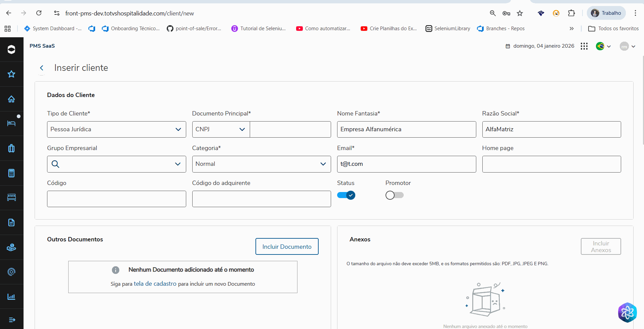644x329 pixels.
Task: Click the Incluir Documento button
Action: (287, 246)
